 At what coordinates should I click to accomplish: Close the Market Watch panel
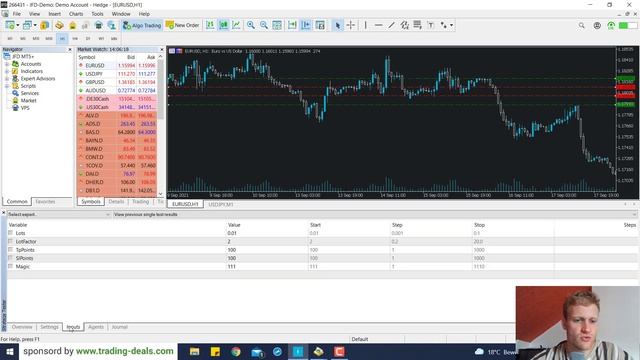tap(161, 49)
